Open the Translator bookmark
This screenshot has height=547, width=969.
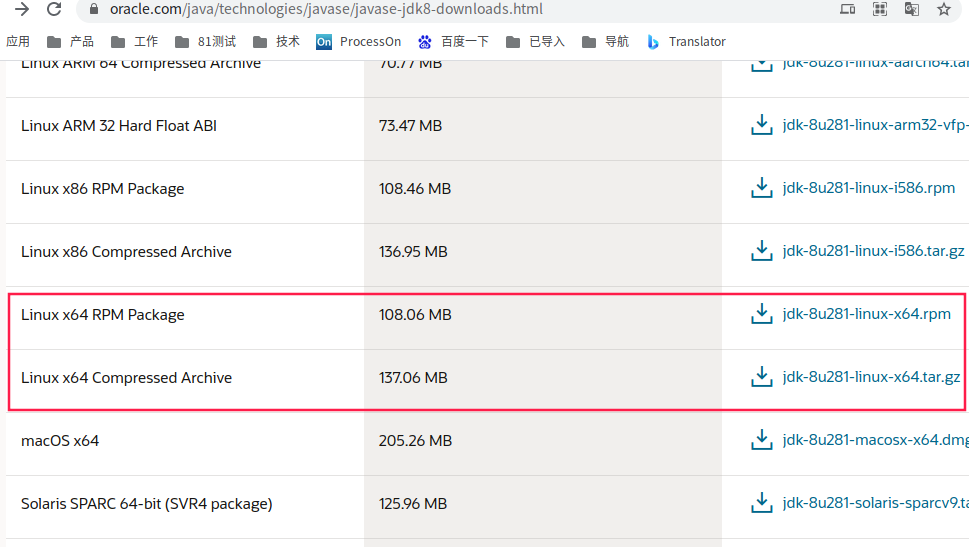click(686, 41)
